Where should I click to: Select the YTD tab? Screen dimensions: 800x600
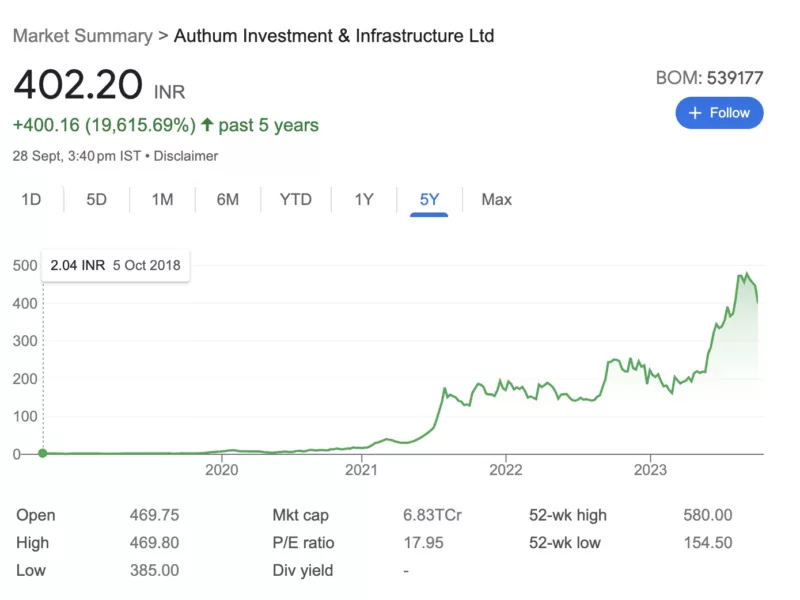[295, 199]
